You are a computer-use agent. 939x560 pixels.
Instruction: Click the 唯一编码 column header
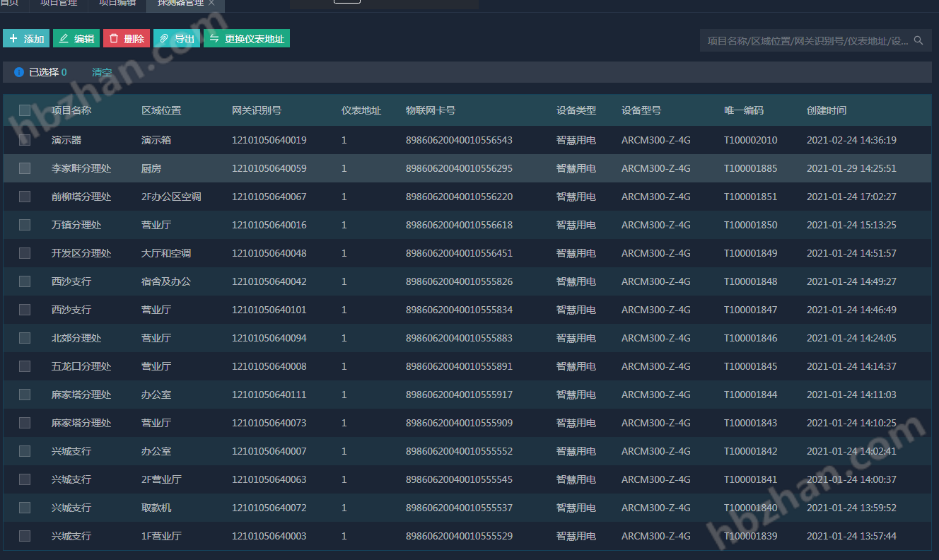(744, 110)
